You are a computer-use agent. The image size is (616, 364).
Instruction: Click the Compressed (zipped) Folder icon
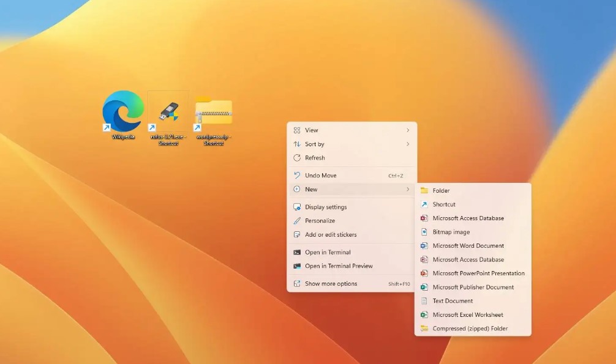click(424, 329)
